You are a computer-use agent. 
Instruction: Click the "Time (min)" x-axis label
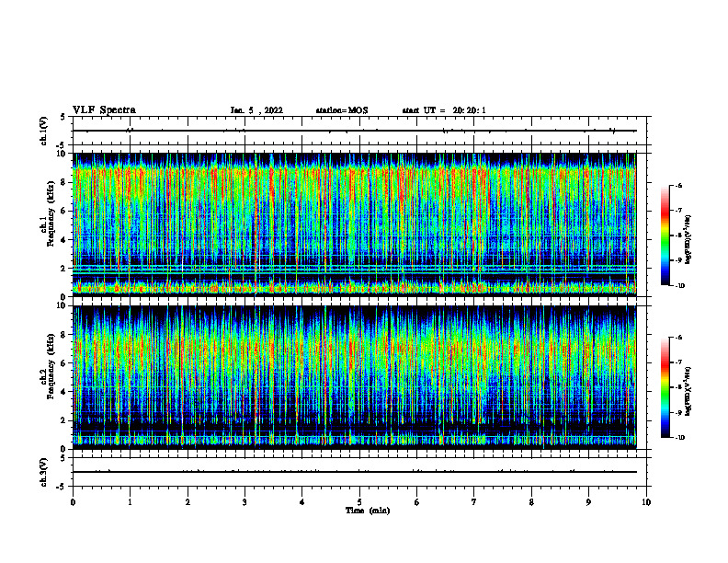(x=368, y=511)
